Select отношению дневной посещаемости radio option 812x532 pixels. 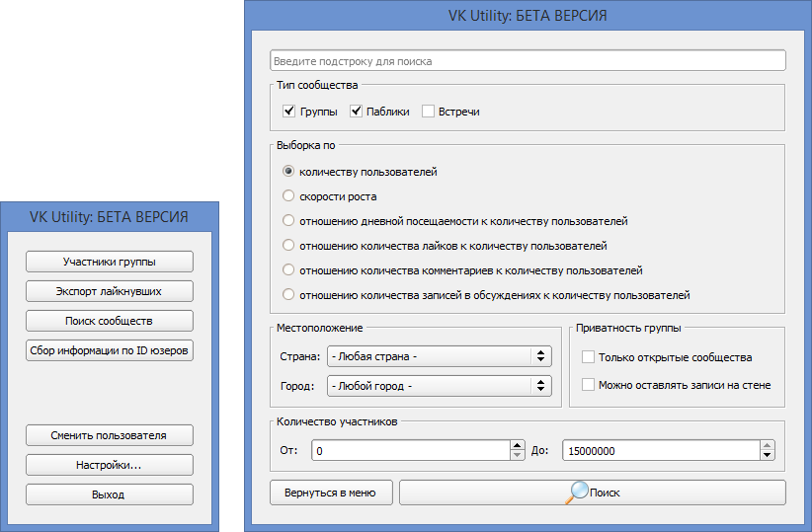(x=288, y=220)
